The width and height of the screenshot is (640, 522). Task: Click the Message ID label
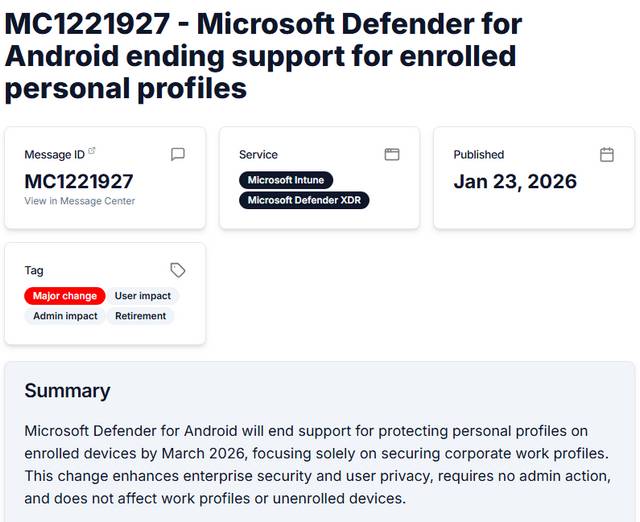coord(54,155)
